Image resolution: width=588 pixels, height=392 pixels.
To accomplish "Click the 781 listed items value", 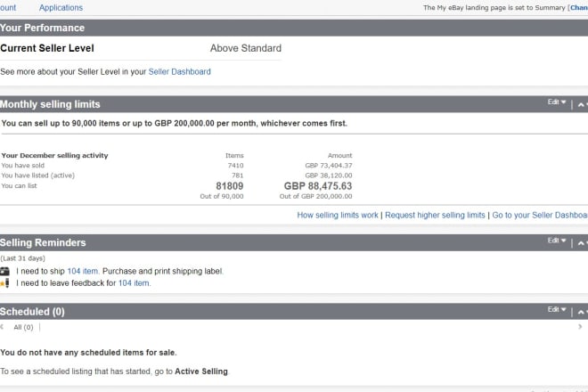I will (x=237, y=176).
